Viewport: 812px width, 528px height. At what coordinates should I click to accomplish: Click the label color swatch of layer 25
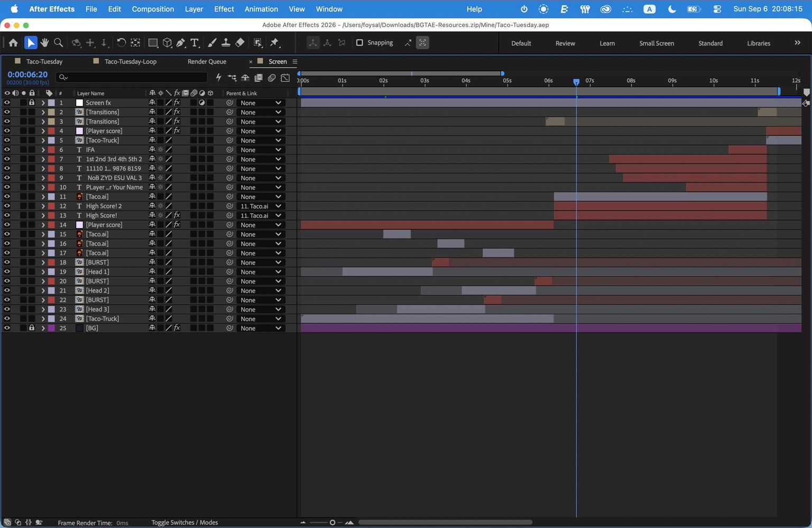point(51,328)
